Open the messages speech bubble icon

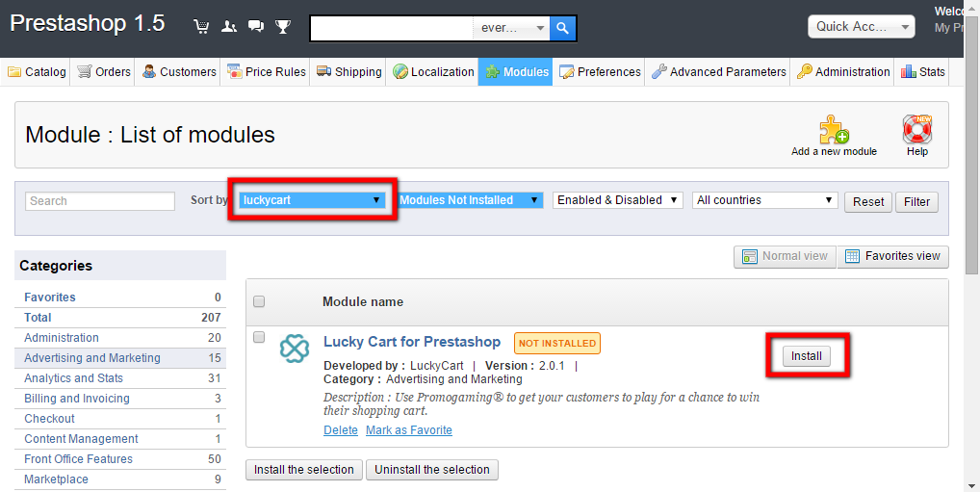click(255, 27)
